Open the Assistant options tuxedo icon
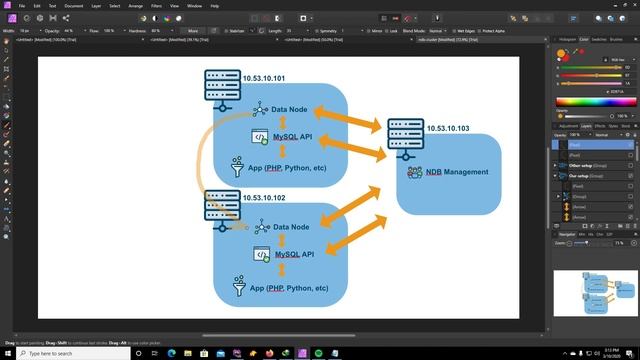 point(437,18)
